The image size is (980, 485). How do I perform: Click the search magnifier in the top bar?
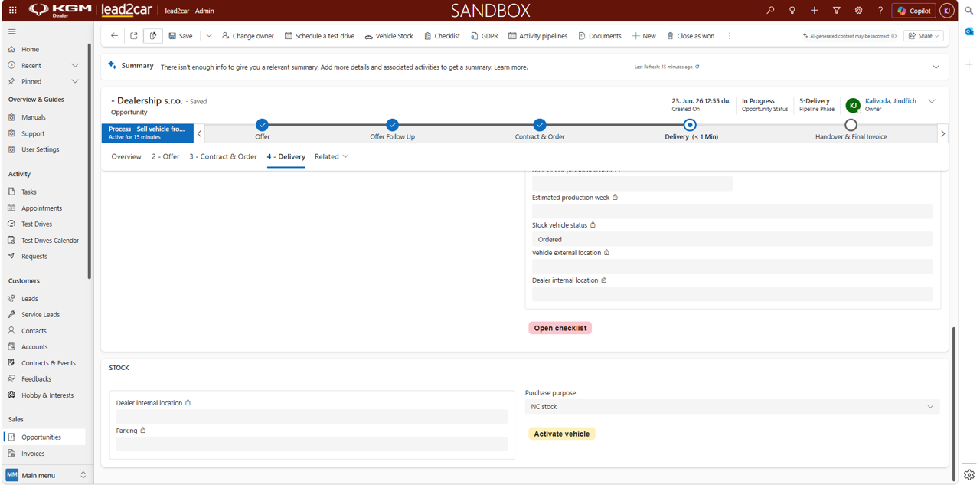[770, 11]
